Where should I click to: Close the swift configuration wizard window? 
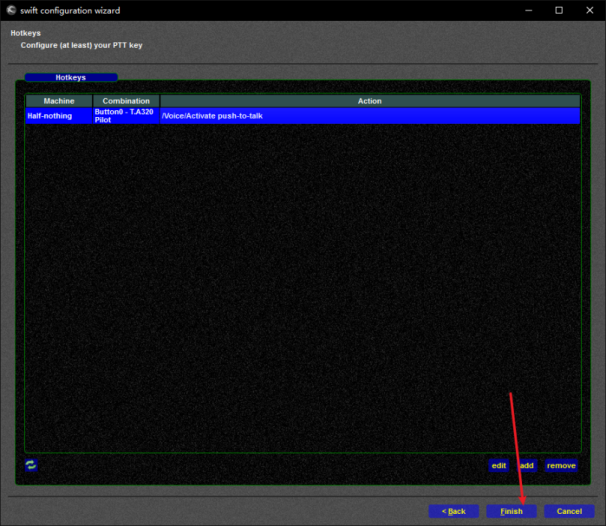coord(589,9)
